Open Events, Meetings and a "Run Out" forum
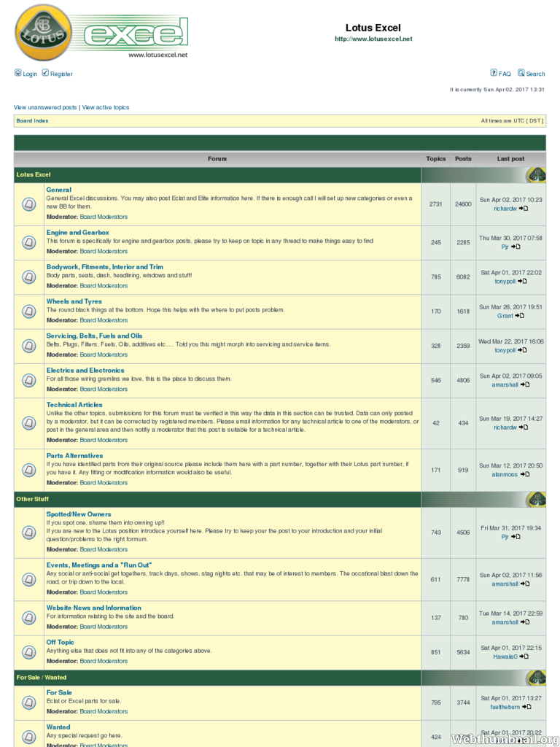 pyautogui.click(x=99, y=565)
